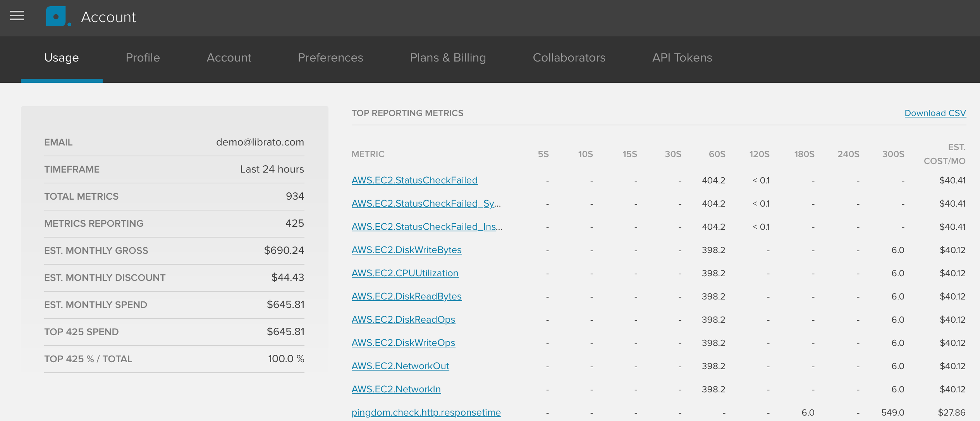Screen dimensions: 980x421
Task: Click the TOTAL METRICS label
Action: click(x=81, y=197)
